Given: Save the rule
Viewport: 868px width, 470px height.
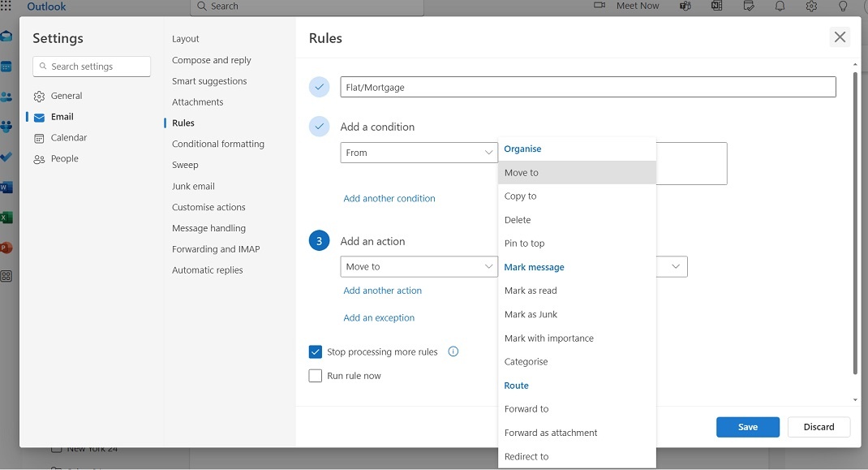Looking at the screenshot, I should pyautogui.click(x=747, y=427).
